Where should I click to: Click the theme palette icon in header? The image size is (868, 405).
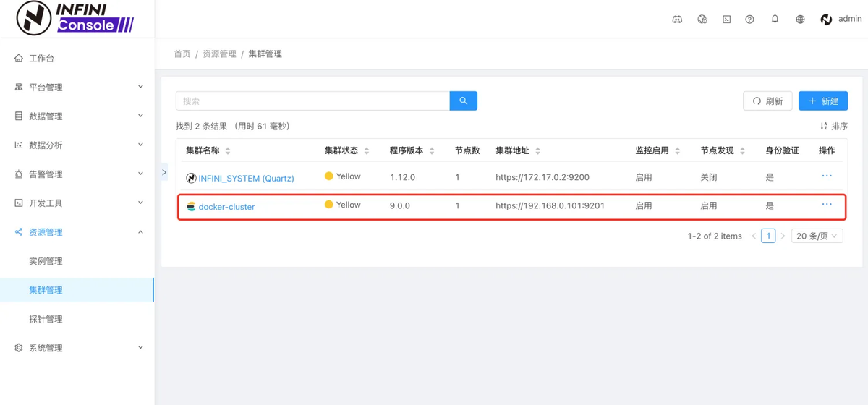pos(702,20)
